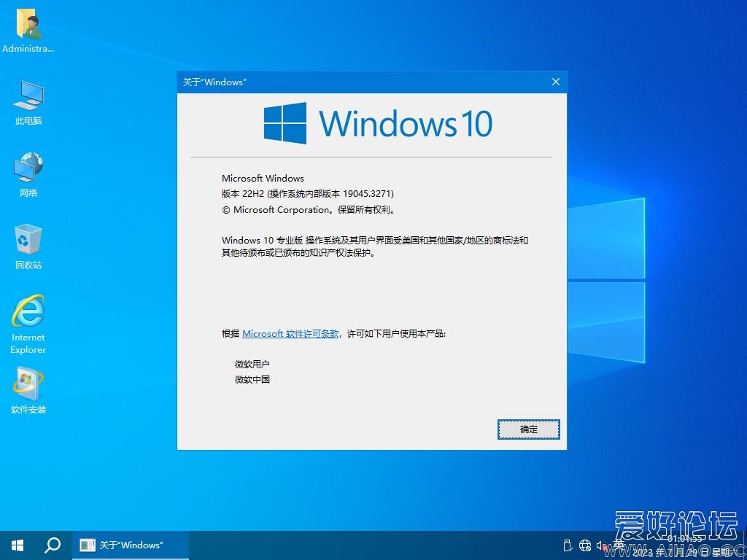Click the version 22H2 build text line
This screenshot has height=560, width=747.
pyautogui.click(x=307, y=194)
